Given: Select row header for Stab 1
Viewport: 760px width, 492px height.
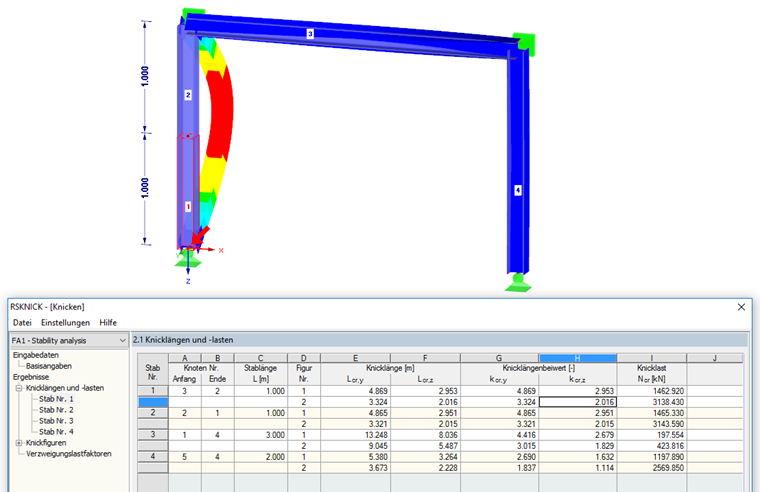Looking at the screenshot, I should (x=153, y=391).
